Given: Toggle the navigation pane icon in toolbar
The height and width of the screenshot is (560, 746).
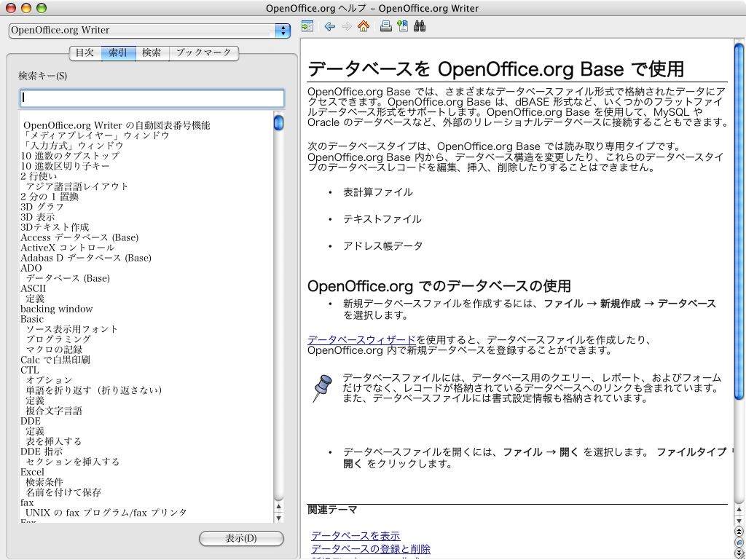Looking at the screenshot, I should (307, 26).
